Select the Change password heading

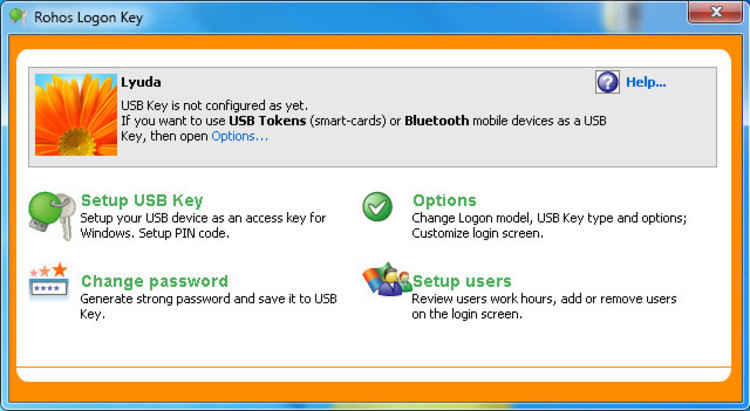[154, 281]
